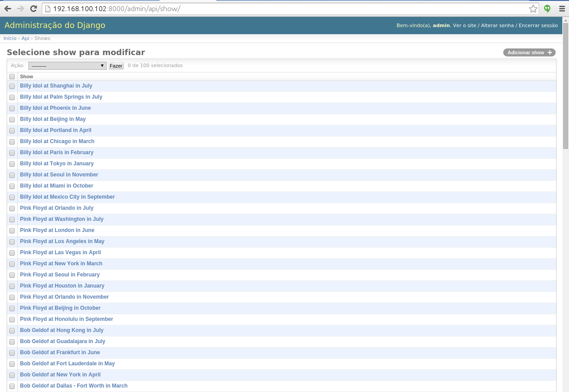Viewport: 569px width, 392px height.
Task: Click the vertical page scrollbar thumb
Action: point(565,85)
